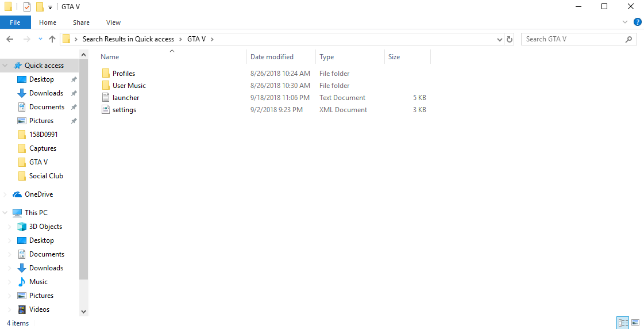Open GTA V folder in navigation pane
Screen dimensions: 644x329
click(38, 162)
